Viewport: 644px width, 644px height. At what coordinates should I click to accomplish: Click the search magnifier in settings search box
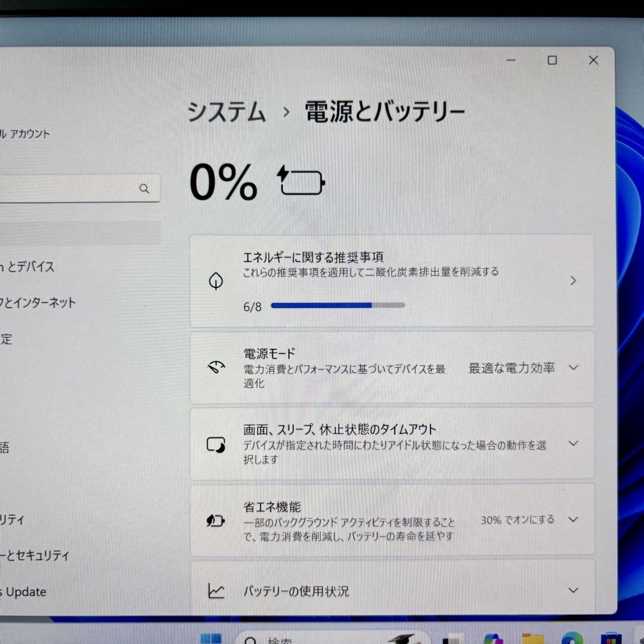point(144,188)
